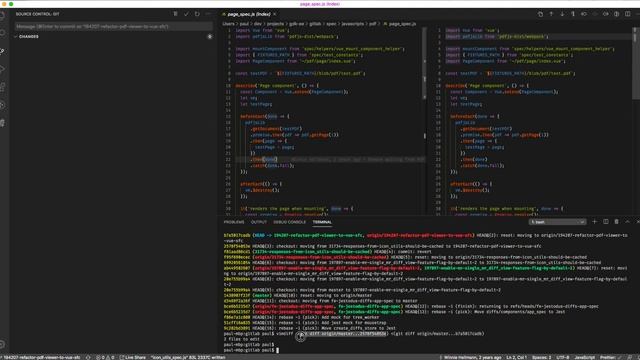Screen dimensions: 640x360
Task: Open the terminal shell selector dropdown
Action: [558, 222]
